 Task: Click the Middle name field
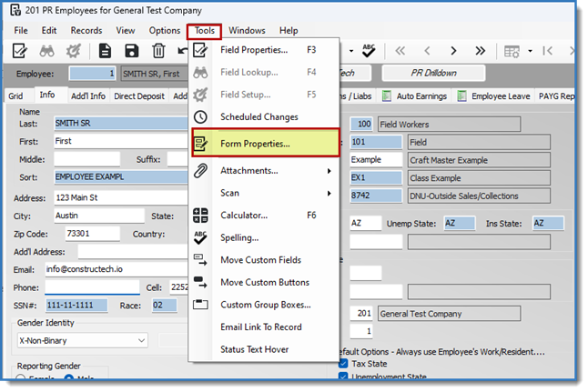pos(87,159)
